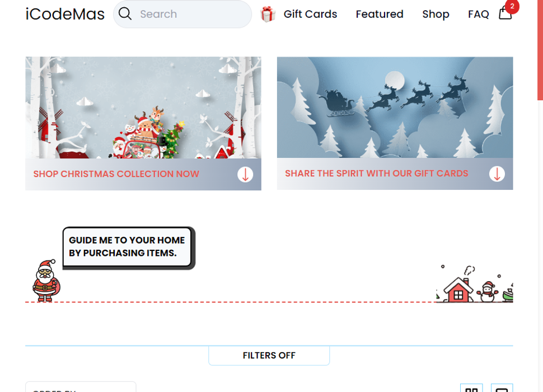Go to the Shop page
Viewport: 543px width, 392px height.
(x=436, y=14)
